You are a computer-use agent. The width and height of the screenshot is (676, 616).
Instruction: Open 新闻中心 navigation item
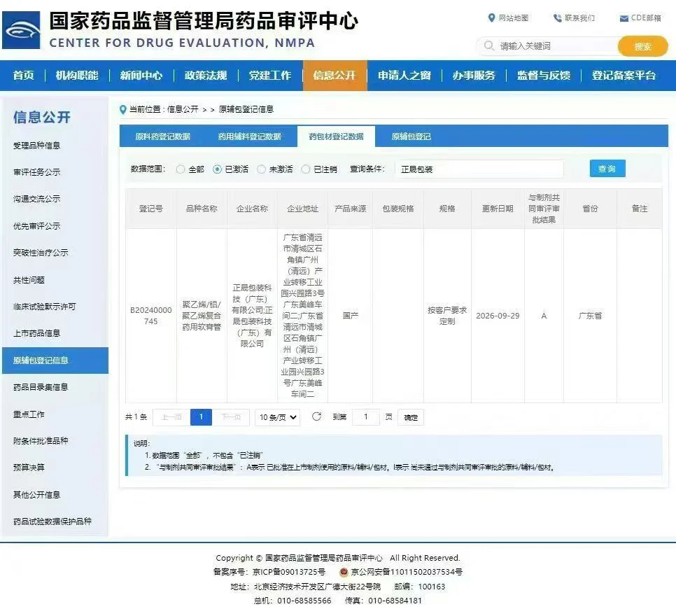(141, 76)
